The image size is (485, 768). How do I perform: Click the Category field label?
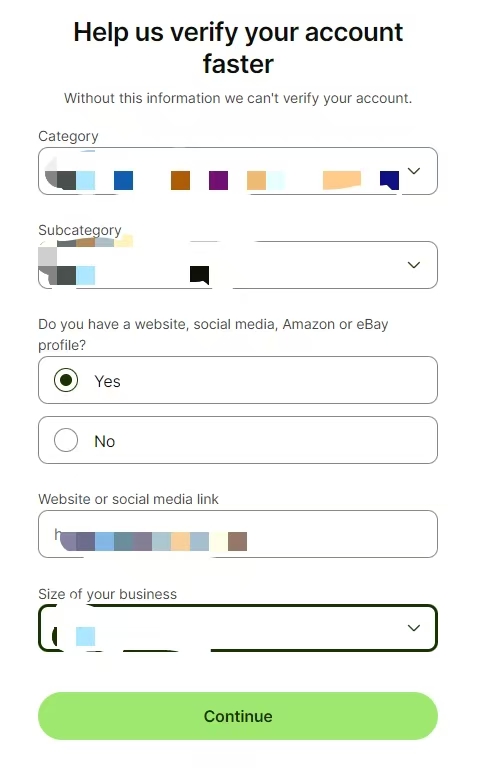coord(68,136)
